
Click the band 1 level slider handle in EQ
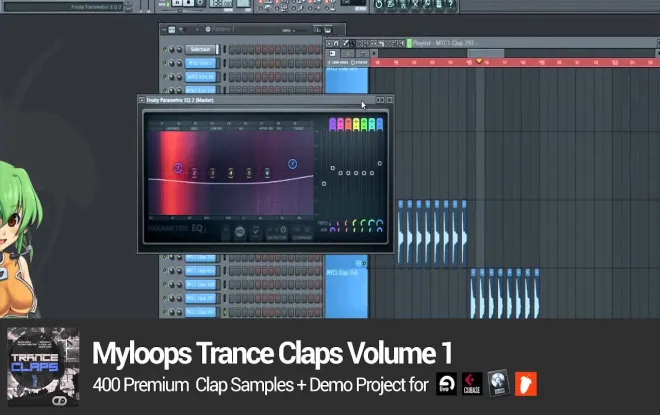click(x=333, y=168)
